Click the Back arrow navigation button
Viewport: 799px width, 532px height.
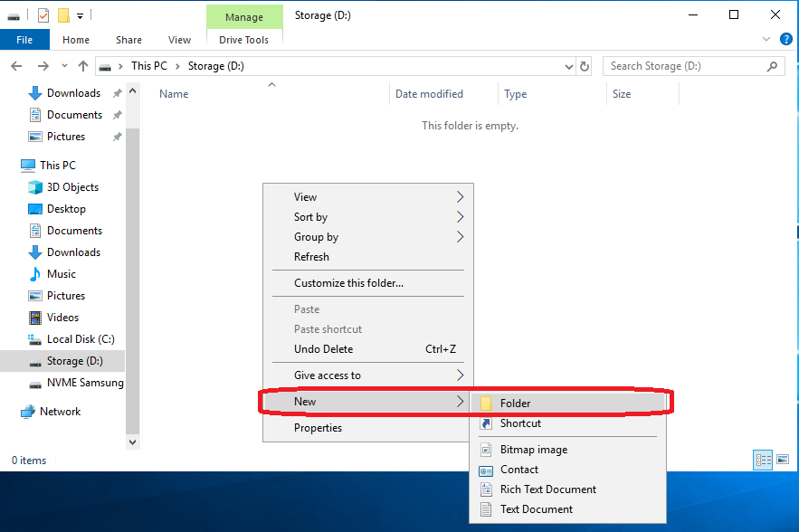(x=16, y=66)
